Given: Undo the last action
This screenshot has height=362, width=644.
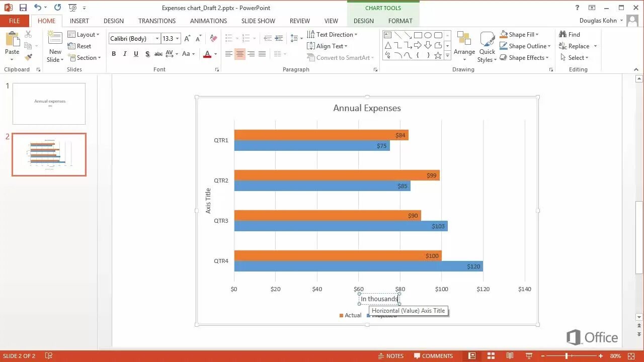Looking at the screenshot, I should [x=38, y=8].
